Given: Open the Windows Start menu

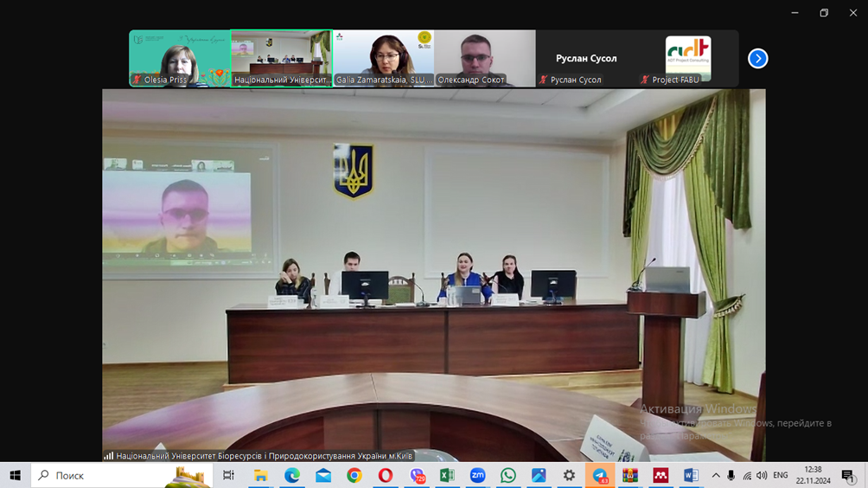Looking at the screenshot, I should (15, 475).
